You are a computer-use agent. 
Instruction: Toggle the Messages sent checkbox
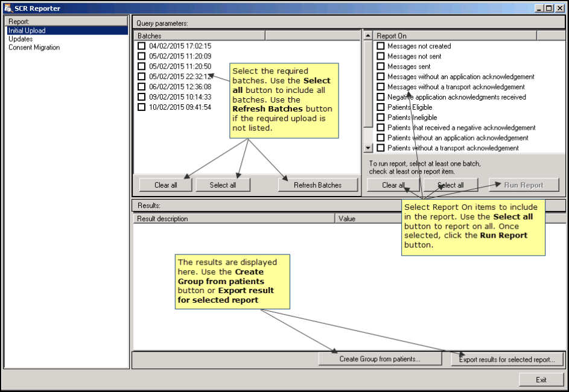[381, 66]
